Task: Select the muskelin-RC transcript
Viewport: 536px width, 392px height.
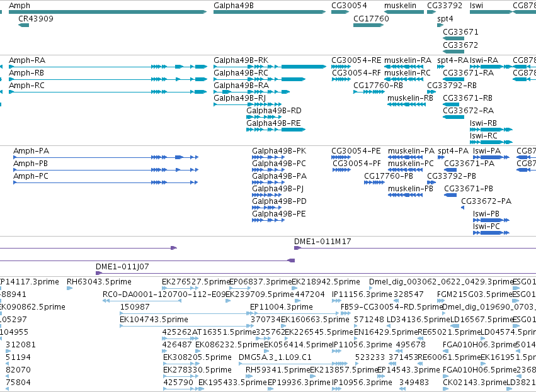Action: coord(404,79)
